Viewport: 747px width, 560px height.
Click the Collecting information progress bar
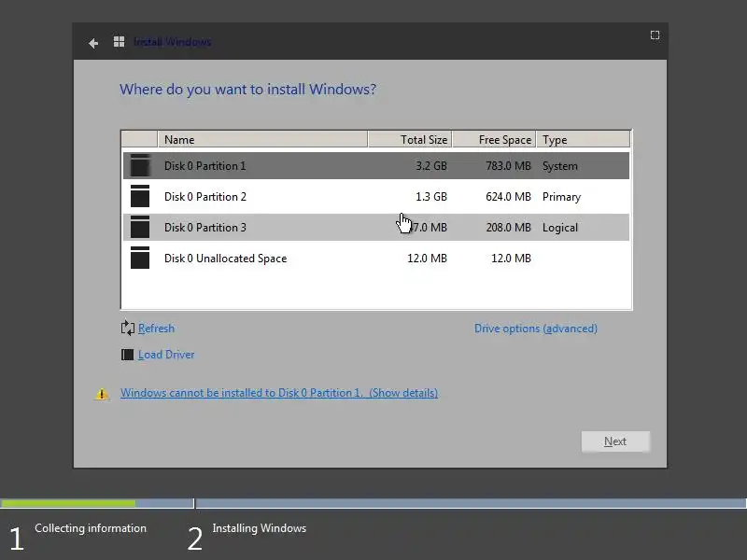click(97, 503)
